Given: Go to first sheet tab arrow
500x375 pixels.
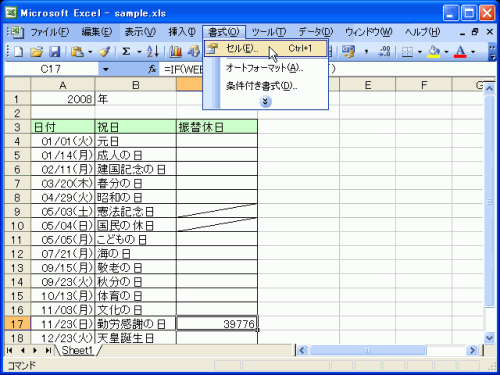Looking at the screenshot, I should (10, 350).
